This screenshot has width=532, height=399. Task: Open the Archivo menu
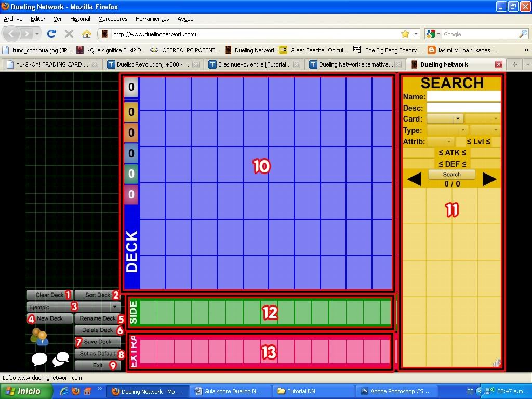click(x=13, y=19)
